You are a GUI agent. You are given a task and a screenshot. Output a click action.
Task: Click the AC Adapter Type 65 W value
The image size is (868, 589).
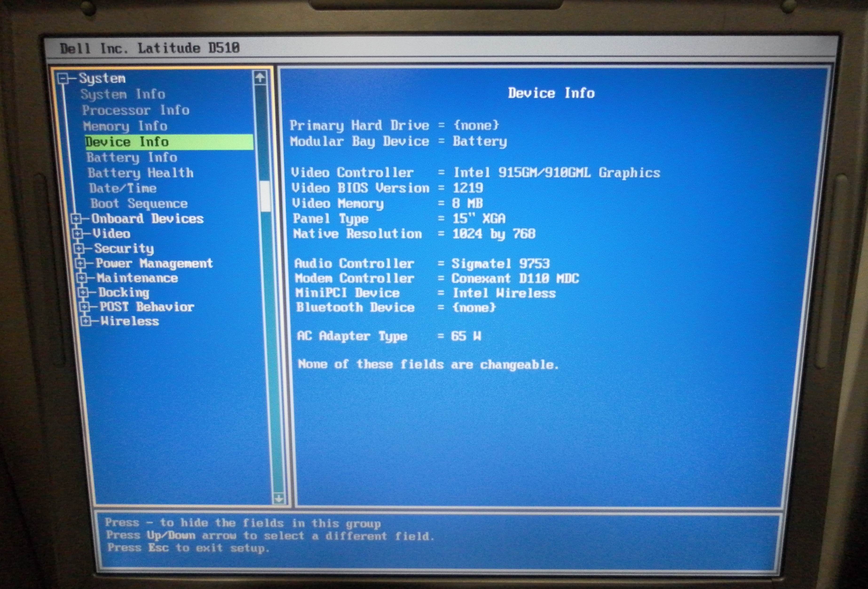pyautogui.click(x=466, y=336)
